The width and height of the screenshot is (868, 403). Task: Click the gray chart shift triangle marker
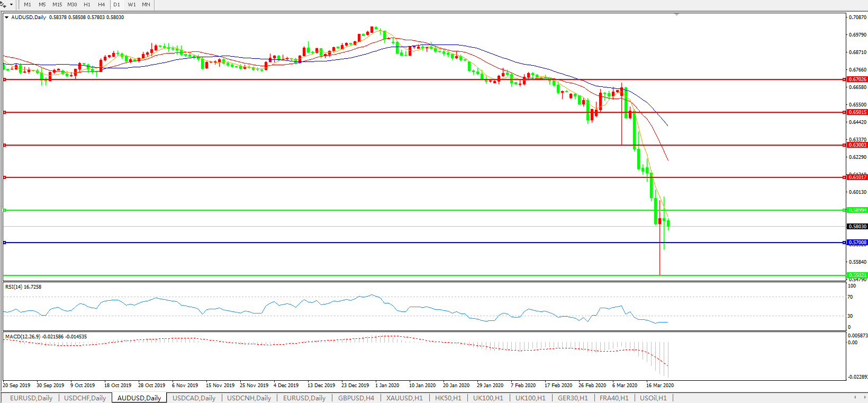click(676, 15)
